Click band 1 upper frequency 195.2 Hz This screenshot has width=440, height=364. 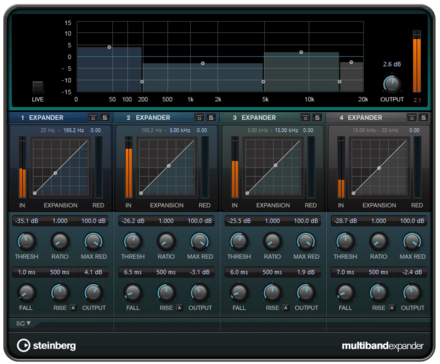pos(74,130)
